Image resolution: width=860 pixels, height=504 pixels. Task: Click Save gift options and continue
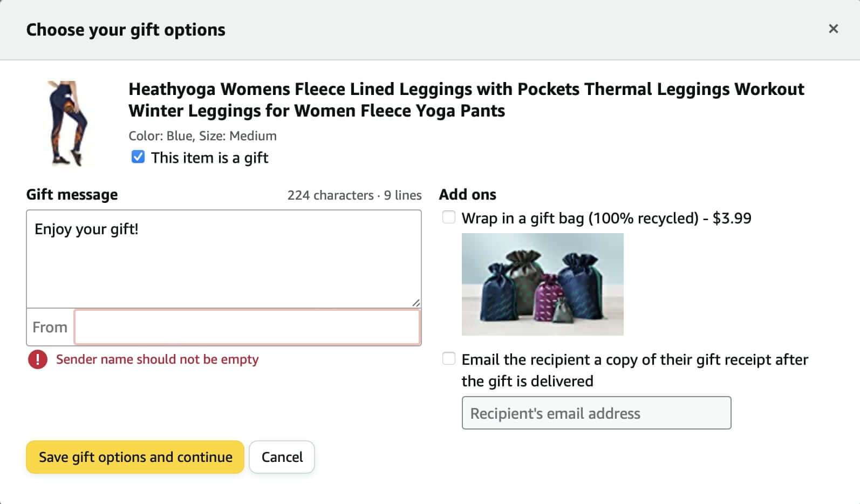point(135,457)
